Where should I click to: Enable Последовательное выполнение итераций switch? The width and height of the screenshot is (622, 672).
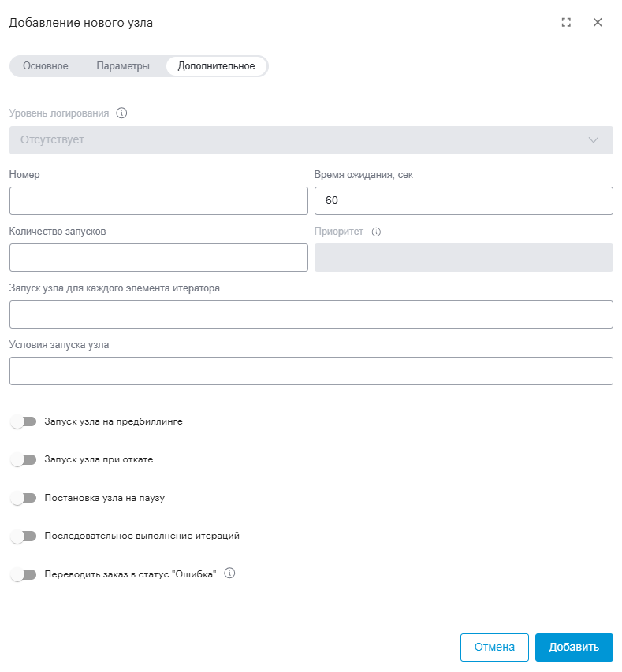24,536
